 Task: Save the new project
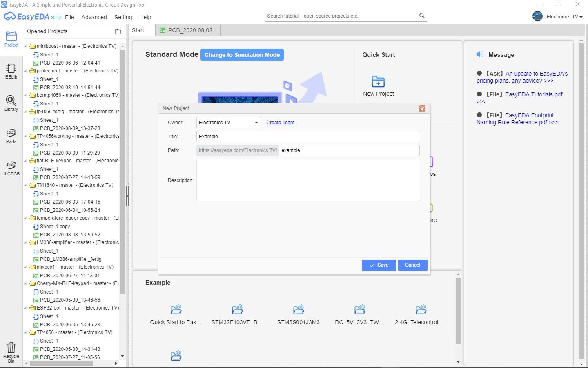click(379, 265)
